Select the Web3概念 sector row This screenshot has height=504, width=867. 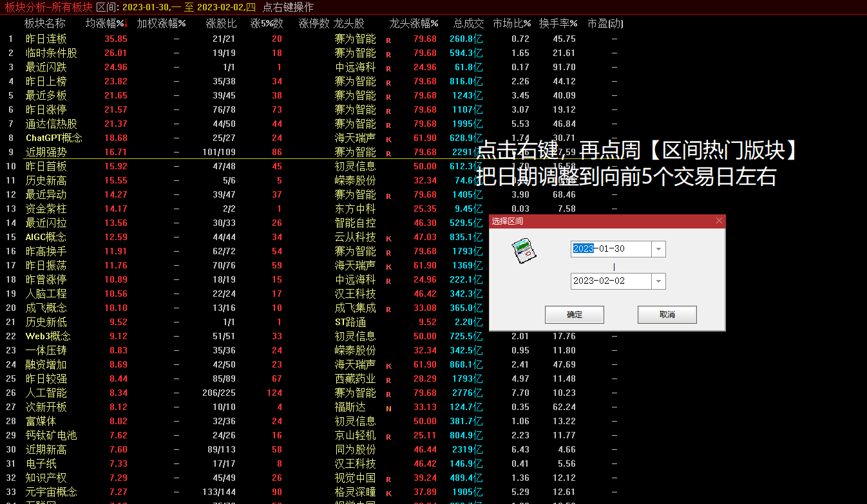[x=48, y=336]
